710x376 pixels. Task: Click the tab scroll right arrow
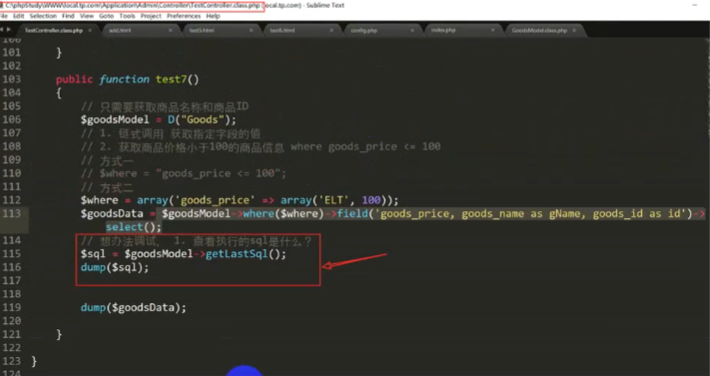coord(9,30)
